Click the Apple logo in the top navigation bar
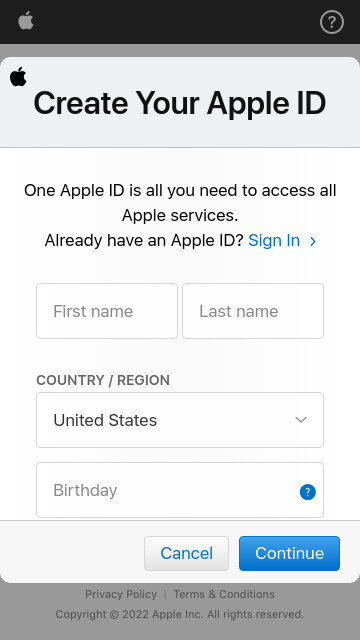 [26, 21]
